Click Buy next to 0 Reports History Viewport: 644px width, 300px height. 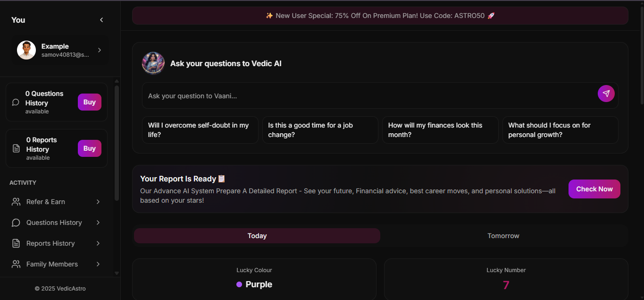click(89, 148)
